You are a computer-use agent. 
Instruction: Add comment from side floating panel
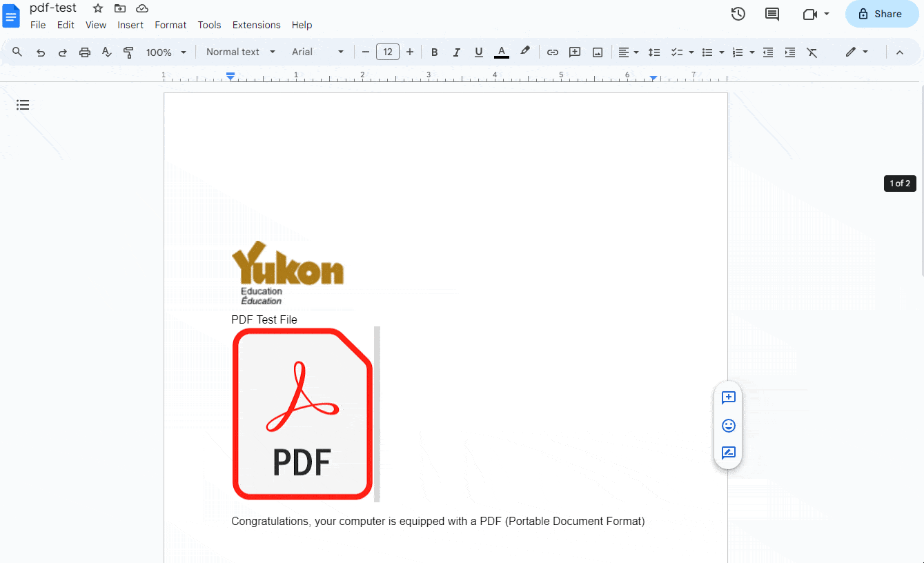(728, 398)
